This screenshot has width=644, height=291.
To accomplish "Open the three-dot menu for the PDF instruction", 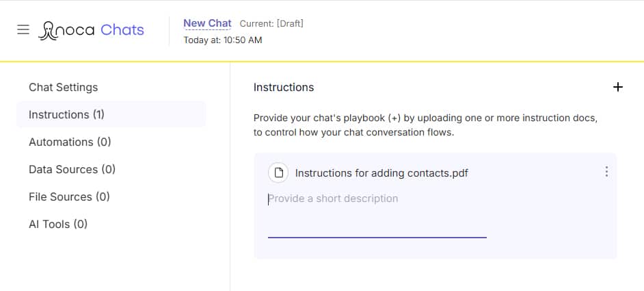I will (606, 172).
